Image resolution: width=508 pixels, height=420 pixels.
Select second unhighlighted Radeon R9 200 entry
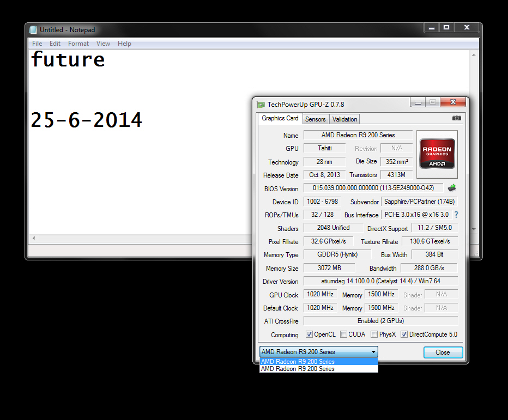point(319,368)
